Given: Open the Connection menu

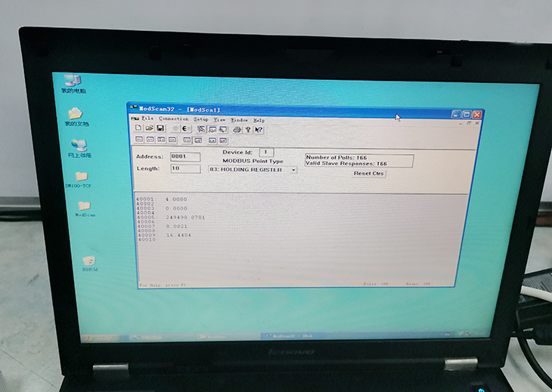Looking at the screenshot, I should (173, 119).
